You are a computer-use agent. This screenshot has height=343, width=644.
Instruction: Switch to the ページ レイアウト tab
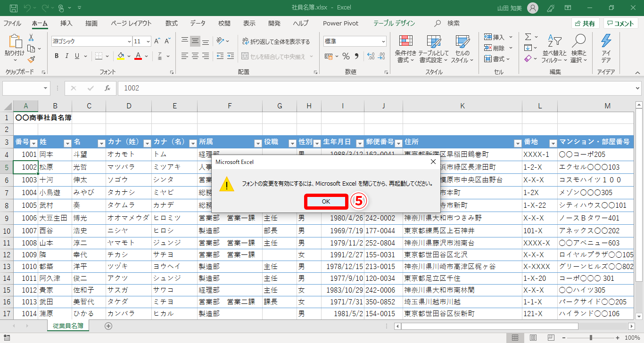pyautogui.click(x=132, y=24)
